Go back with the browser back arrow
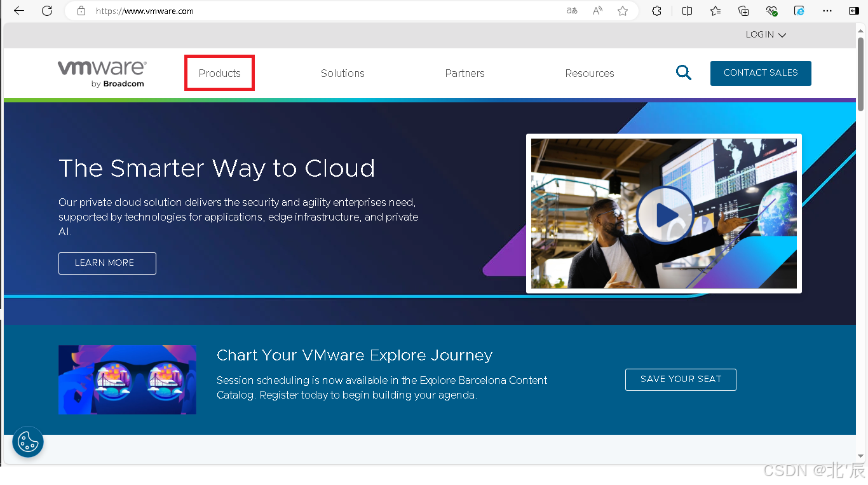Image resolution: width=868 pixels, height=485 pixels. pos(19,11)
